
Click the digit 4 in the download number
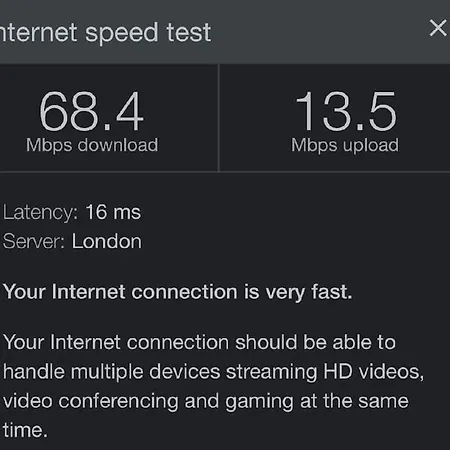pos(130,111)
